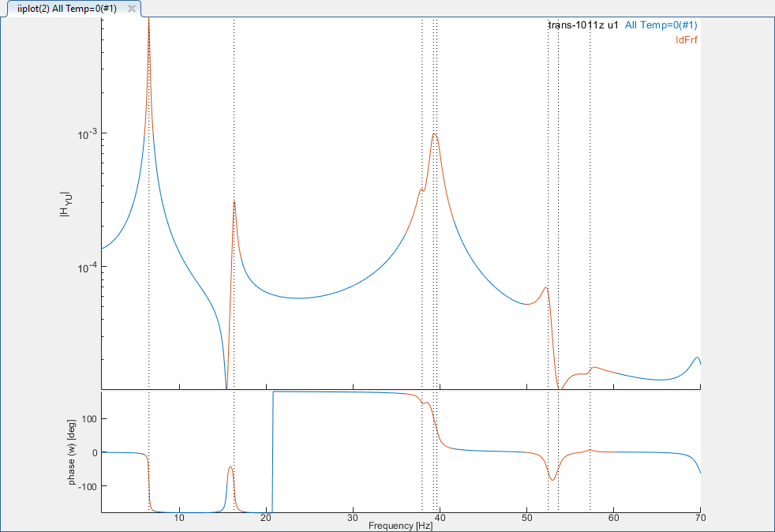
Task: Click the Frequency [Hz] x-axis label
Action: click(x=400, y=525)
